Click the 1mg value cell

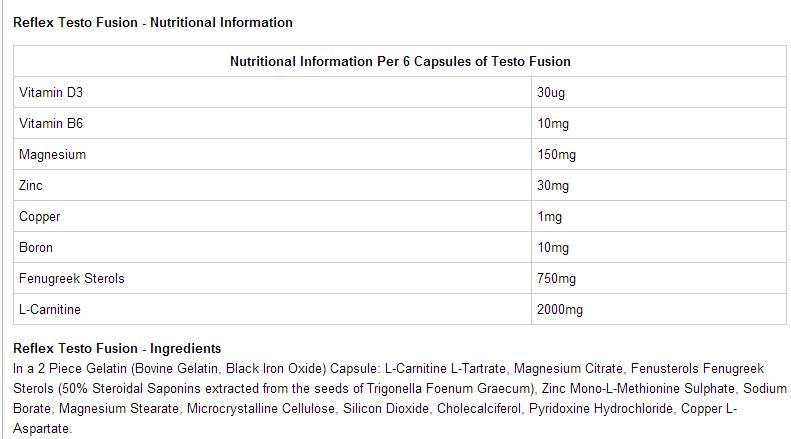point(550,217)
